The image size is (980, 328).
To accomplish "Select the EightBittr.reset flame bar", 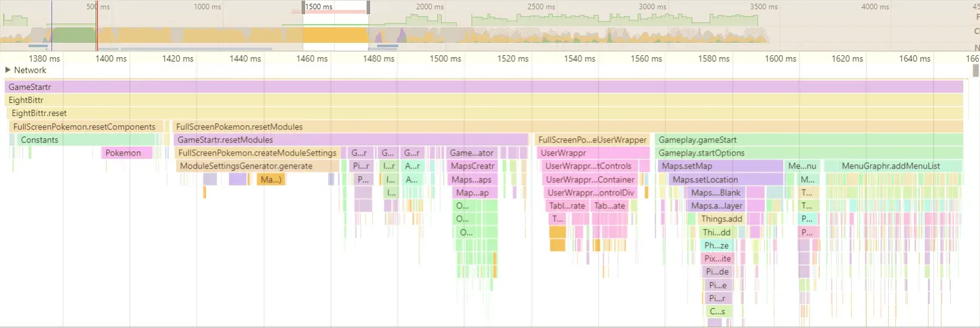I will pyautogui.click(x=484, y=113).
